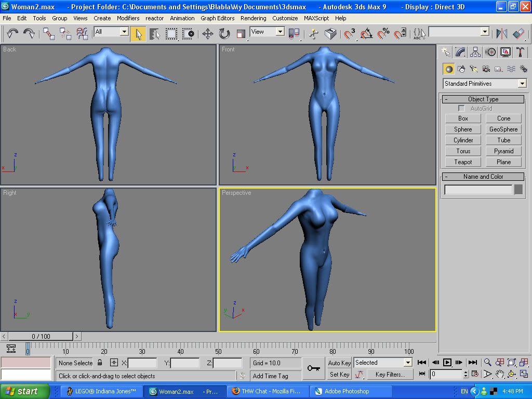Click the Align tool icon
Image resolution: width=532 pixels, height=399 pixels.
[518, 34]
